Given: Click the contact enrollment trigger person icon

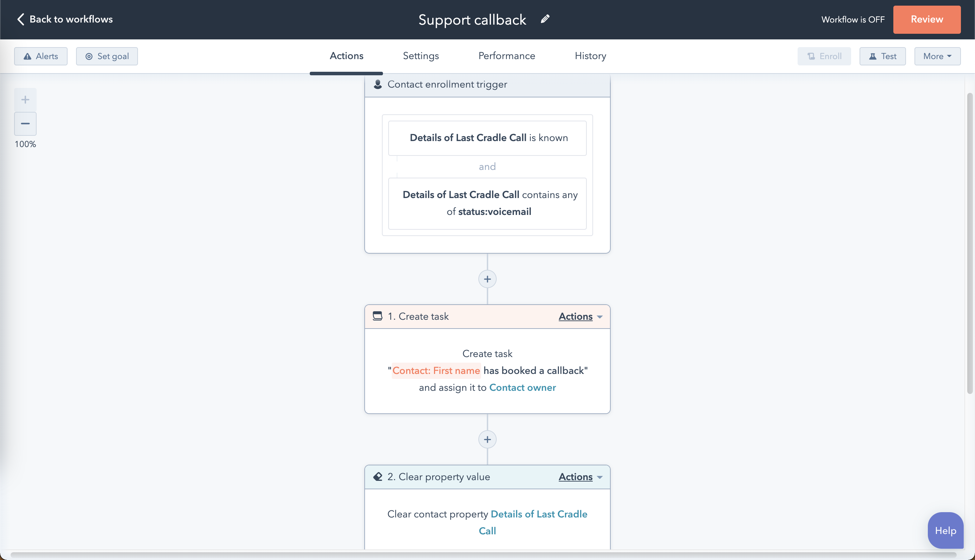Looking at the screenshot, I should [x=377, y=84].
